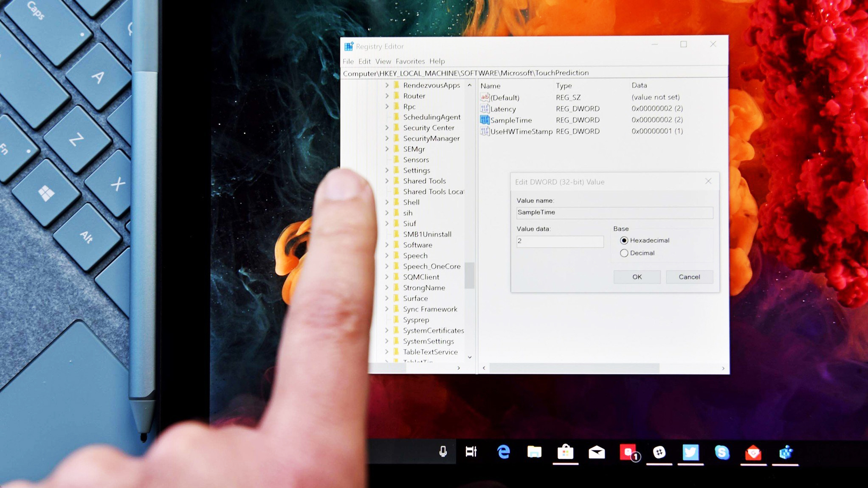Expand the Sync Framework key
Viewport: 868px width, 488px height.
point(387,309)
